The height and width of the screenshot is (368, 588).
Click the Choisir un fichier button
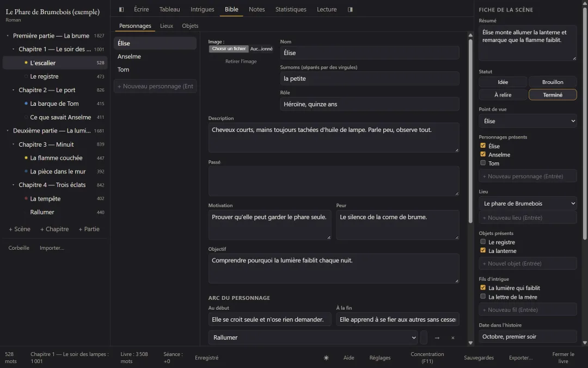229,49
